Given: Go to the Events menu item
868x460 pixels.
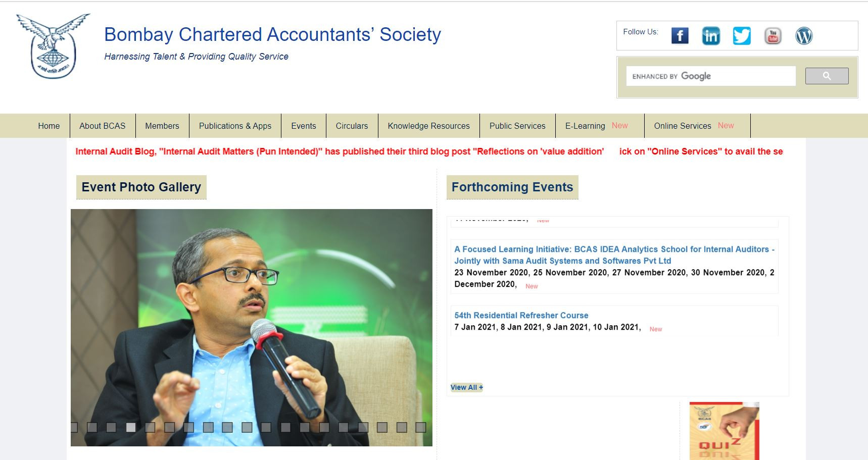Looking at the screenshot, I should pos(304,126).
